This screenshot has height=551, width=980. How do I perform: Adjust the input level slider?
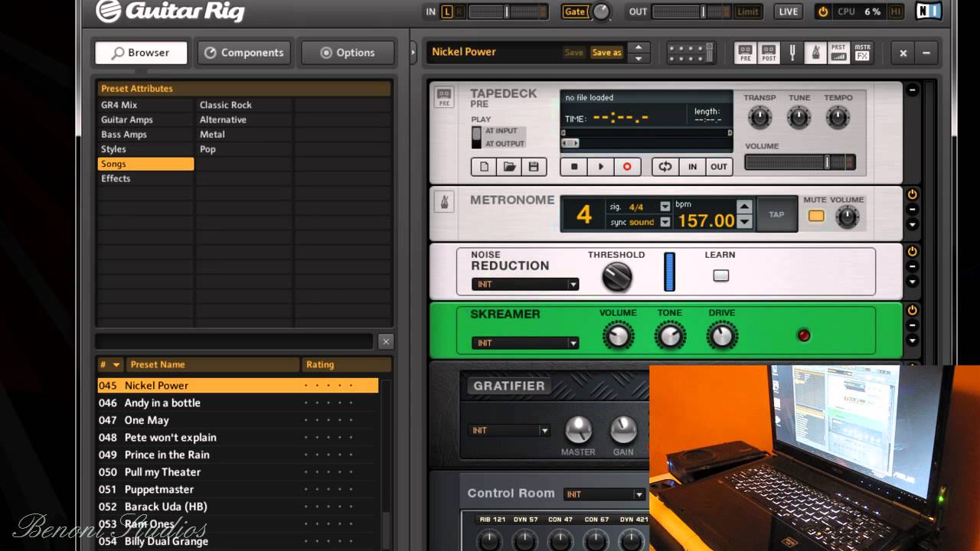tap(507, 11)
